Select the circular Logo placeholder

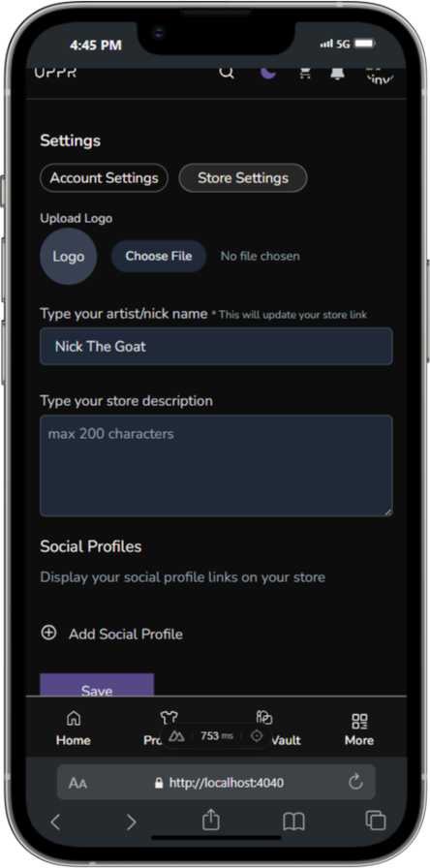coord(68,257)
